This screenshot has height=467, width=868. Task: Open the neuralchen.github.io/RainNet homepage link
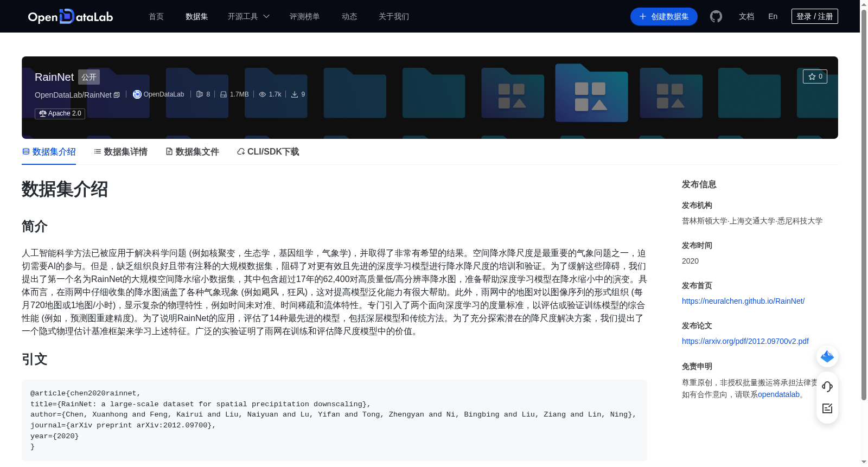point(743,301)
